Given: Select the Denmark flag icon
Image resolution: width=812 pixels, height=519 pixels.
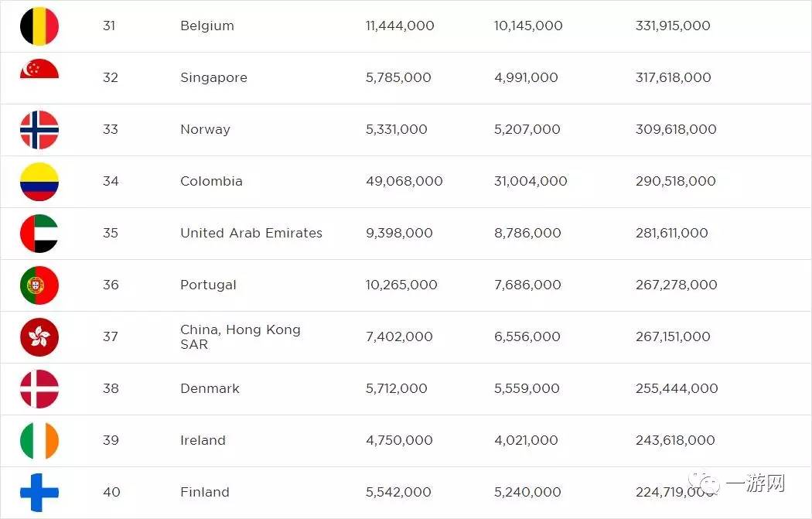Looking at the screenshot, I should coord(39,389).
